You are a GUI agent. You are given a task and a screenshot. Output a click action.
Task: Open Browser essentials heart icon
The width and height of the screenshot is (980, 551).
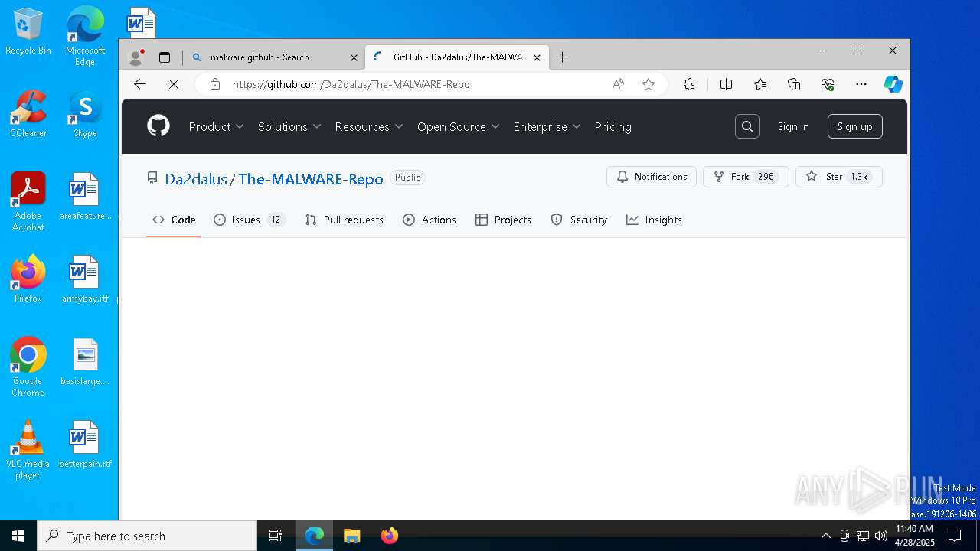coord(828,84)
